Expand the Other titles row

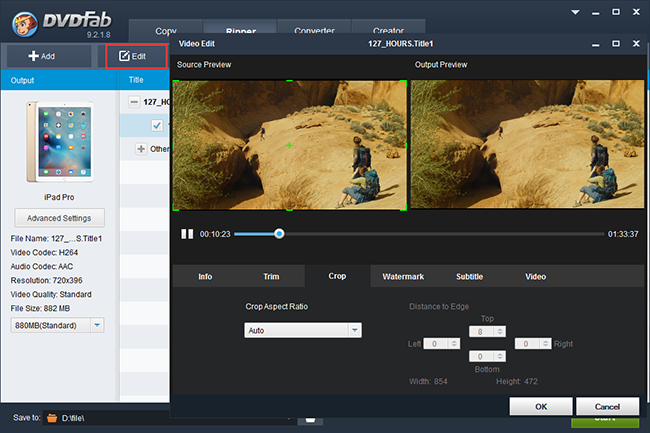click(141, 149)
